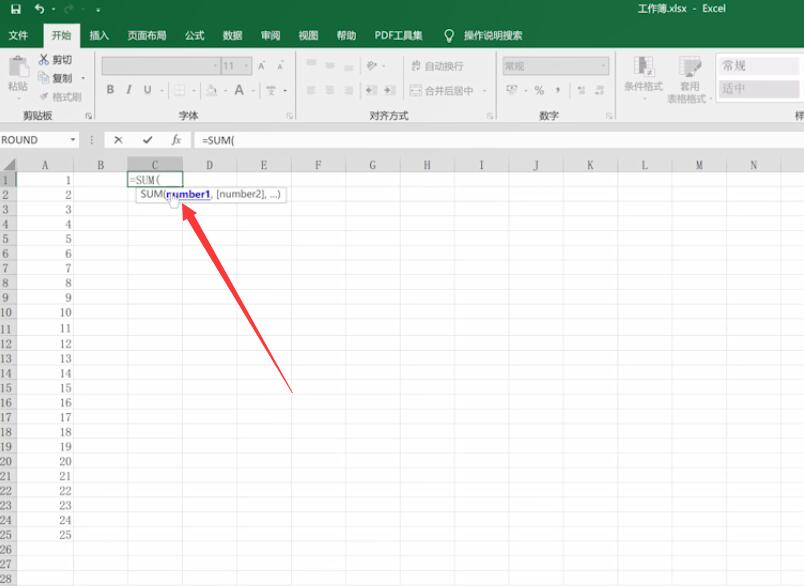Open the font color dropdown arrow

[x=253, y=91]
